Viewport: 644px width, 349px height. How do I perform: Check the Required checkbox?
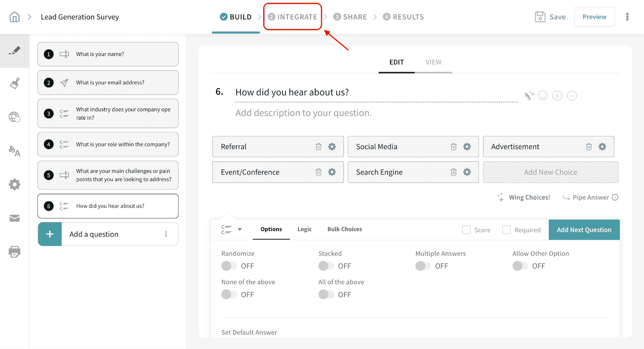(x=507, y=230)
